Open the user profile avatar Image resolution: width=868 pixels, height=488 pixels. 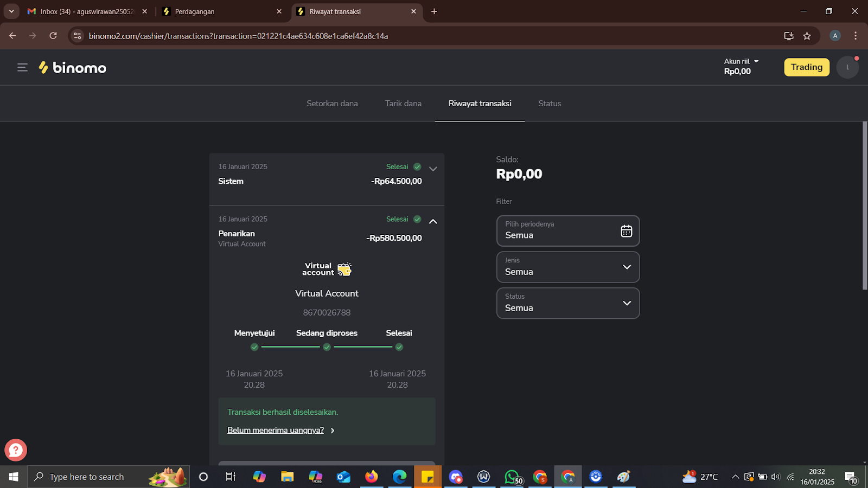coord(847,67)
